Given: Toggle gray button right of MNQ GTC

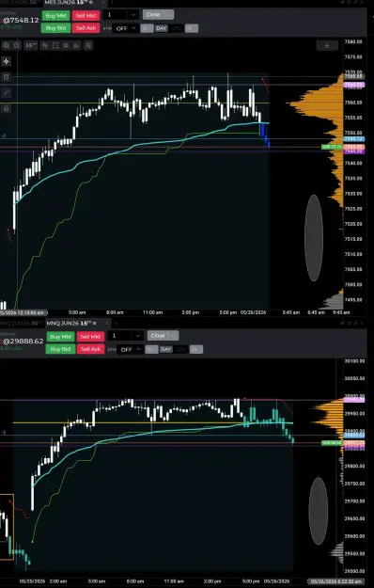Looking at the screenshot, I should [195, 349].
